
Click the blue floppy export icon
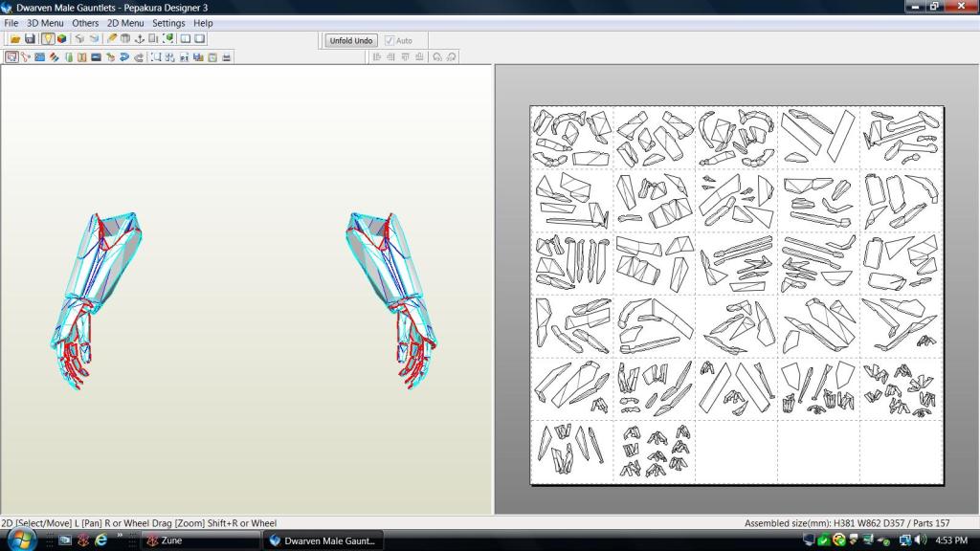point(198,56)
